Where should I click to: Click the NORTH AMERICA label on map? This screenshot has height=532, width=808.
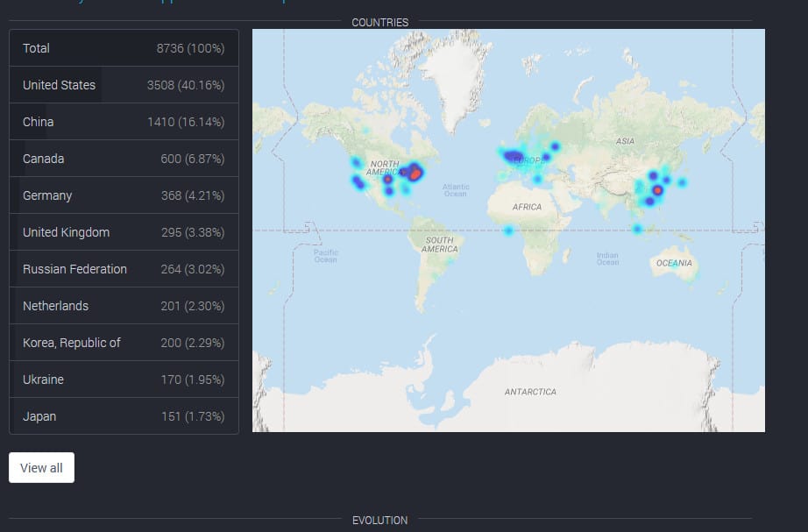coord(385,167)
